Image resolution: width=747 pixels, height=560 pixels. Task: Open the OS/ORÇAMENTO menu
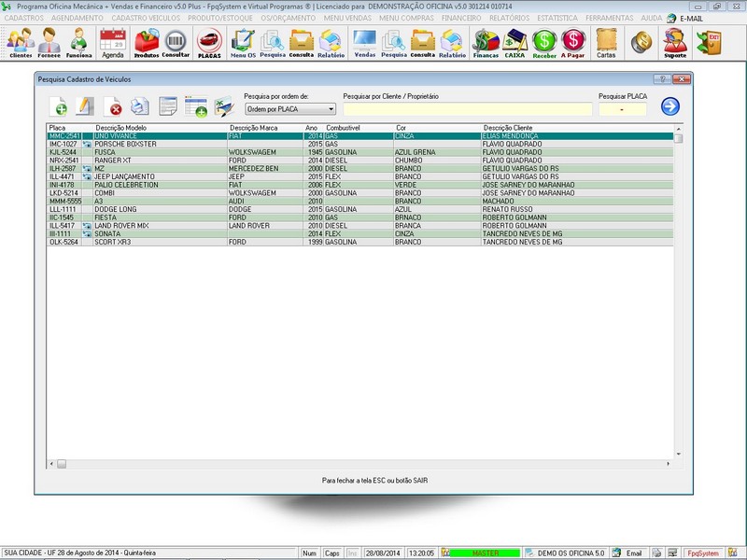289,18
